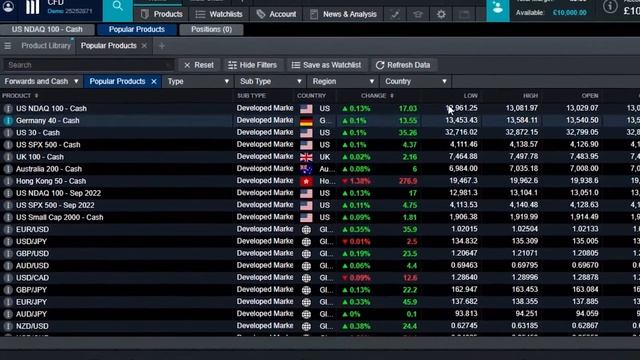Click the product Search field

point(88,65)
